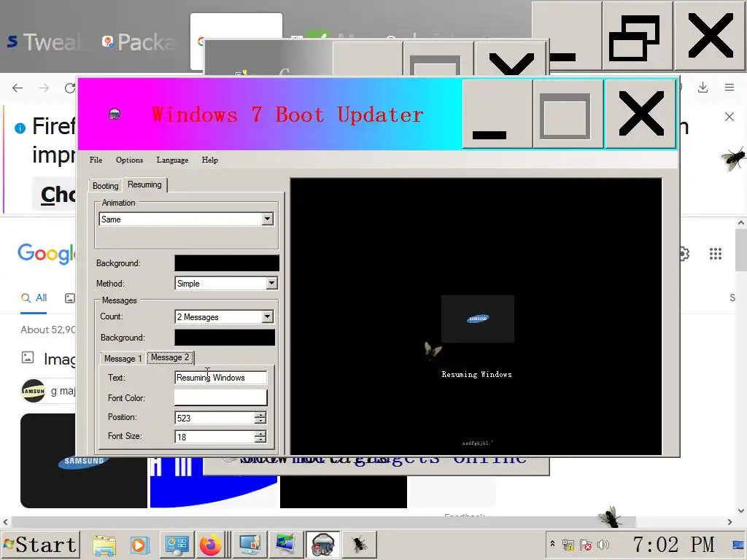Open the Help menu
This screenshot has width=747, height=560.
[209, 160]
